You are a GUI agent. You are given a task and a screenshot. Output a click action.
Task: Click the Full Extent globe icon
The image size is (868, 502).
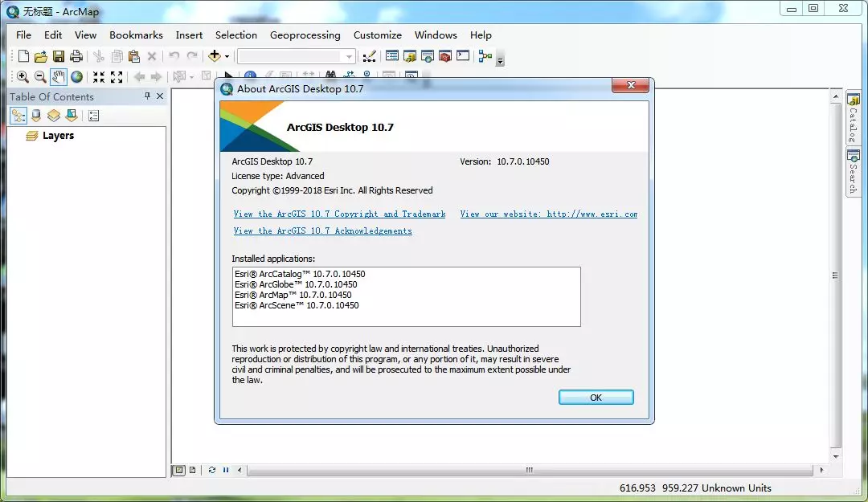tap(76, 77)
